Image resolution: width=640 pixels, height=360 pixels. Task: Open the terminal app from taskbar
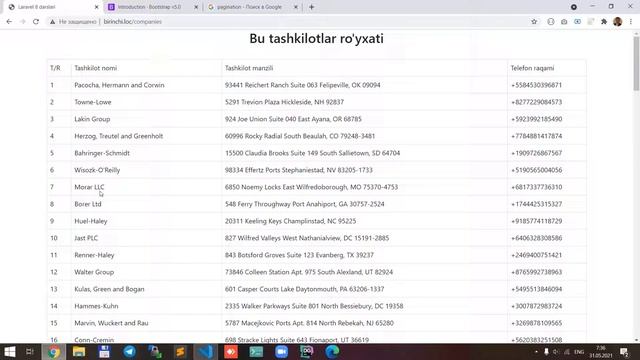click(x=256, y=351)
